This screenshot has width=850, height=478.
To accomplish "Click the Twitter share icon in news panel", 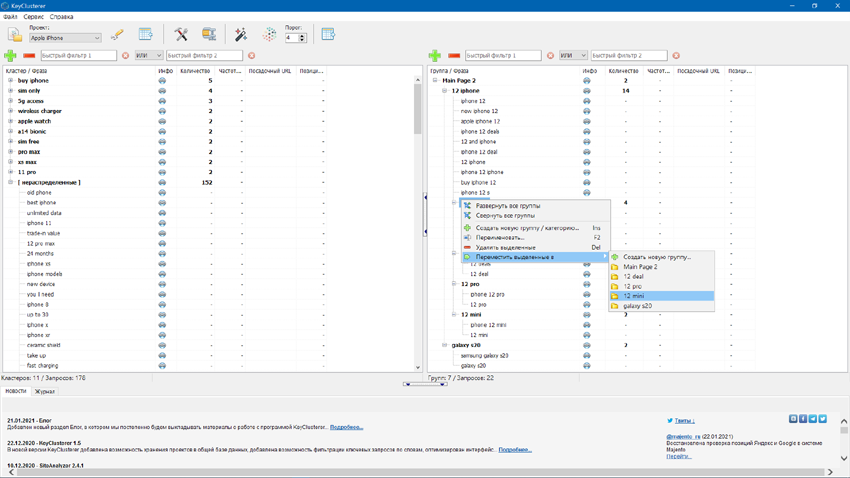I will [x=822, y=418].
